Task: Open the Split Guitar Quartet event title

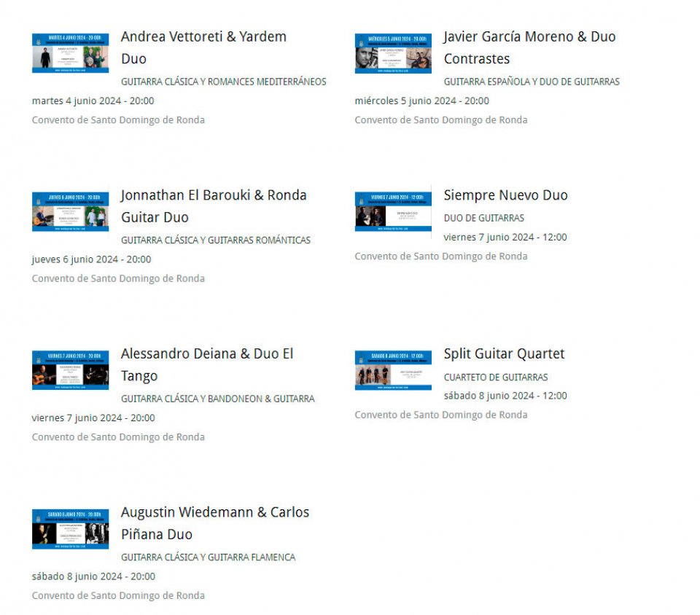Action: point(504,354)
